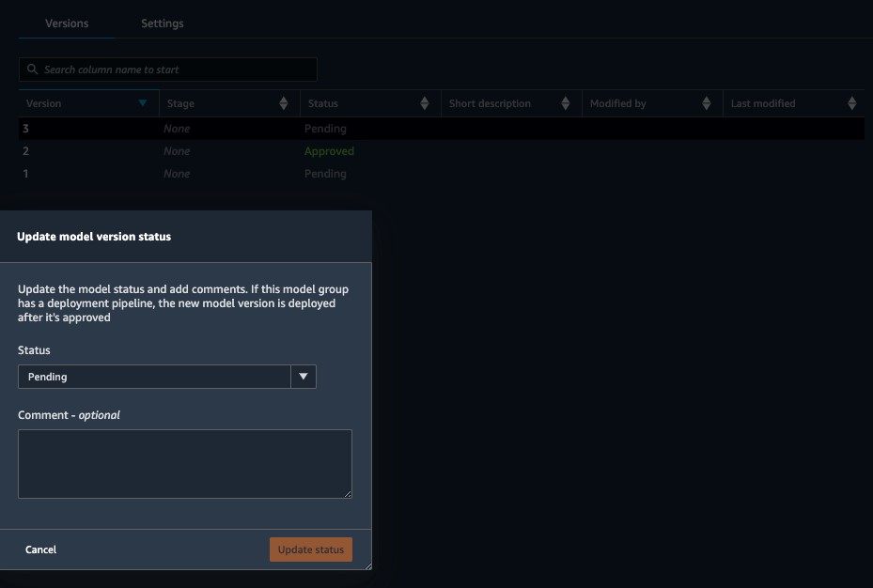Sort by Stage column sort icon
The height and width of the screenshot is (588, 873).
point(284,103)
